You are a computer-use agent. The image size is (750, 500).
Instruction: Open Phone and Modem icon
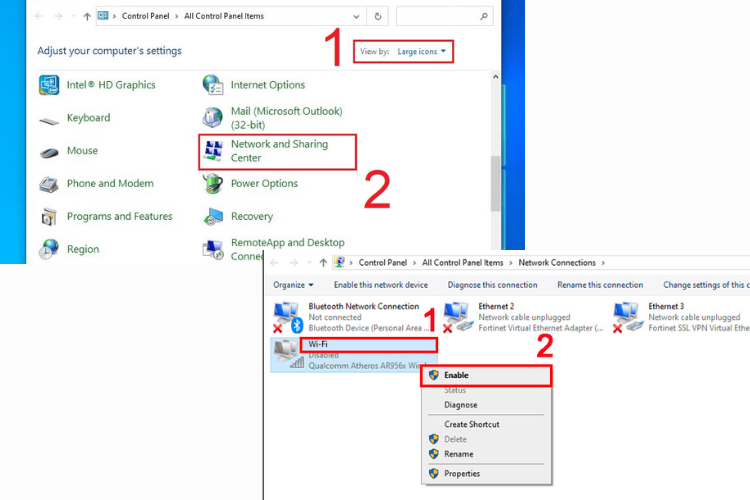click(x=49, y=184)
